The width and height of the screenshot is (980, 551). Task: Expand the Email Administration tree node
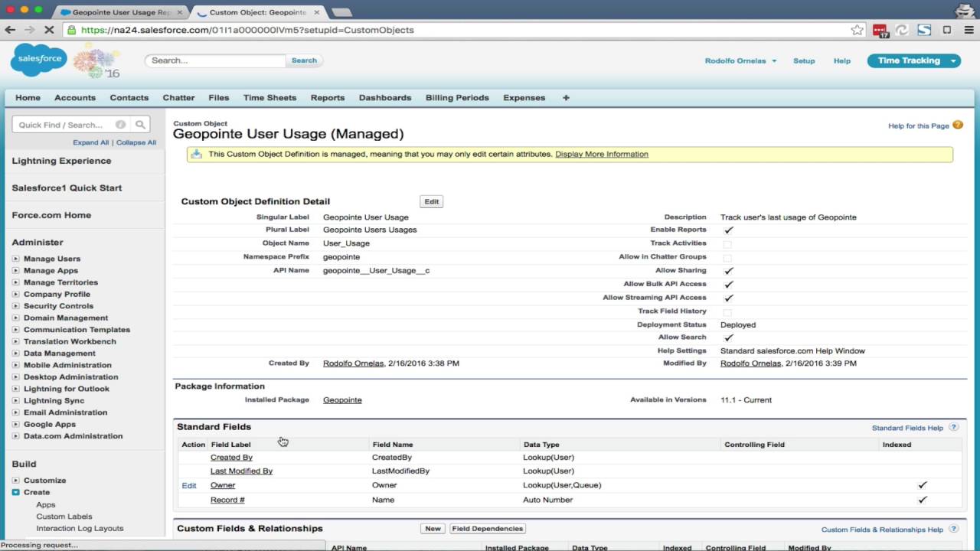pyautogui.click(x=15, y=412)
